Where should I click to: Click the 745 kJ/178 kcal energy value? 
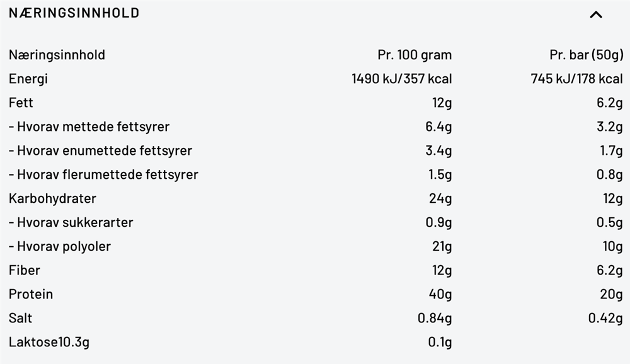576,79
